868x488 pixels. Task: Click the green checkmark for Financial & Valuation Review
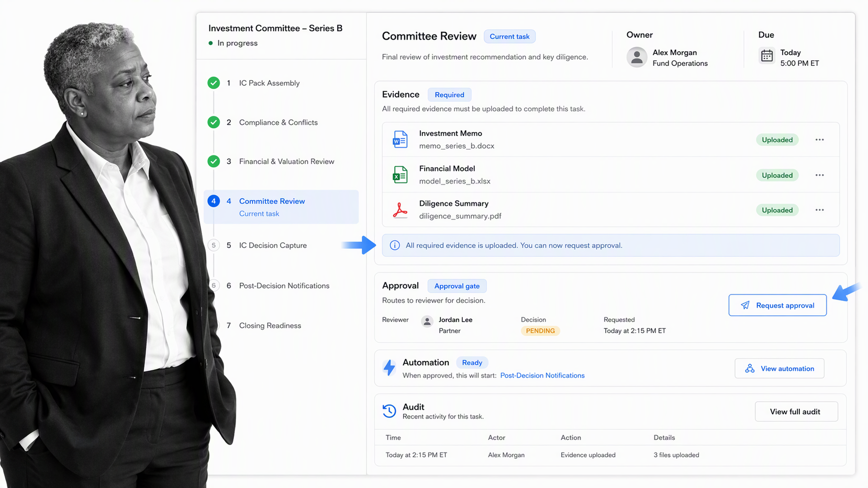[214, 161]
